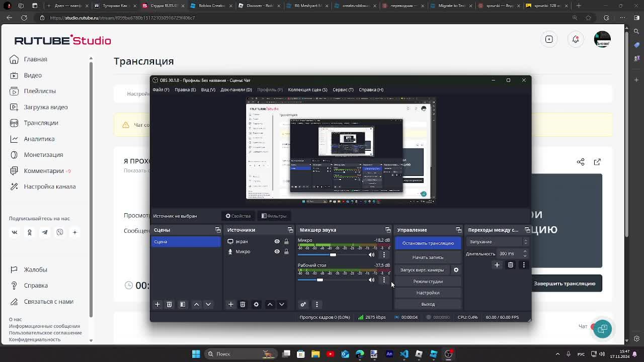Toggle lock on the экран source
The width and height of the screenshot is (644, 362).
(x=286, y=242)
